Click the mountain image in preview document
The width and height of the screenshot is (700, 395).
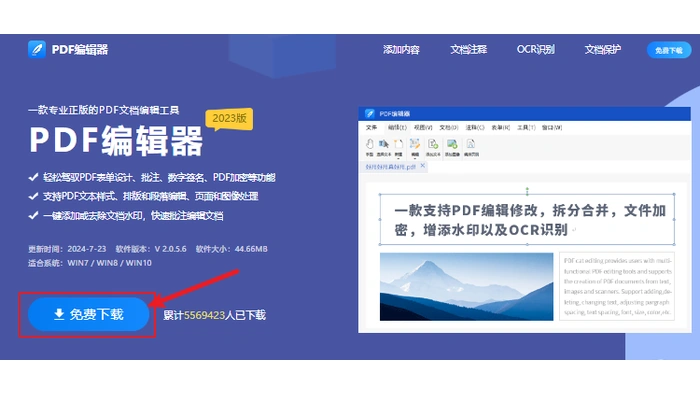click(x=467, y=287)
